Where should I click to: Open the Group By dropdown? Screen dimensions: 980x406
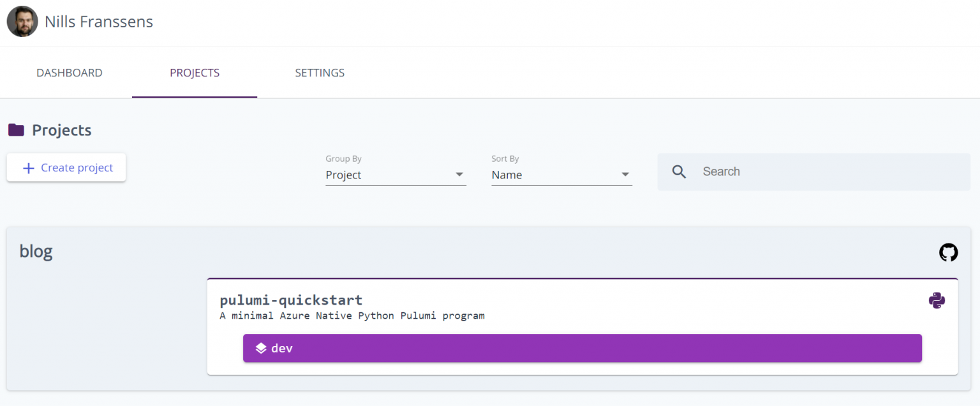click(396, 175)
